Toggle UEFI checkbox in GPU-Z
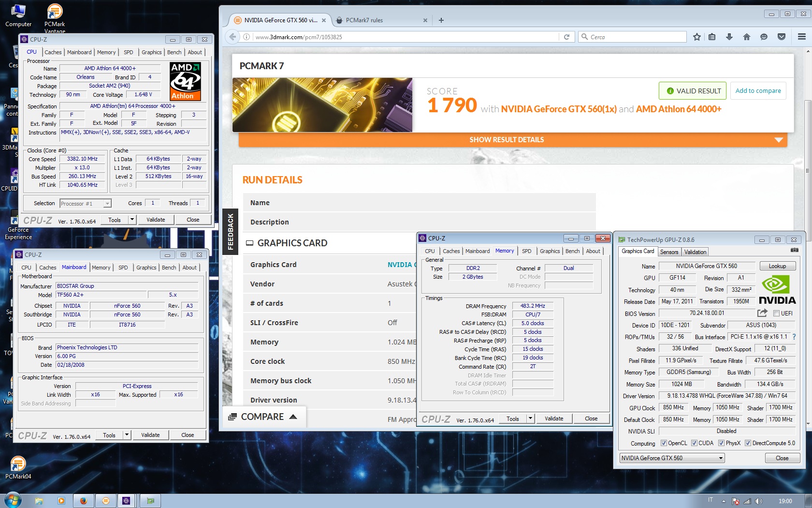 pos(777,314)
